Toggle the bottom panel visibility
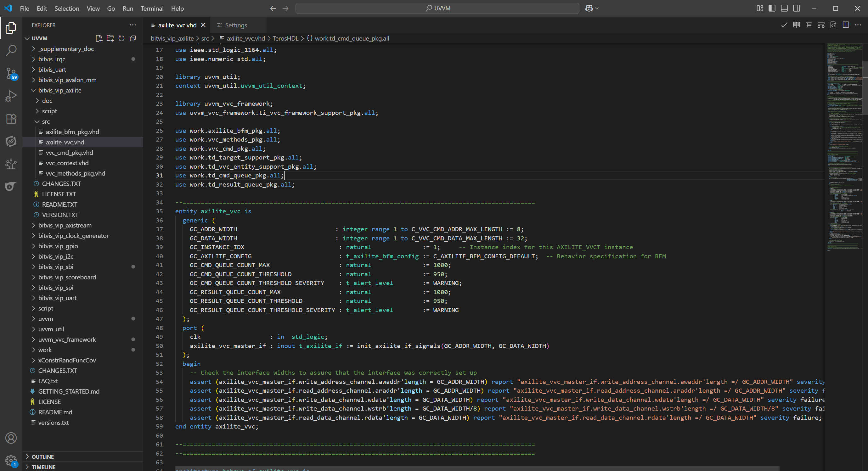 [x=784, y=8]
